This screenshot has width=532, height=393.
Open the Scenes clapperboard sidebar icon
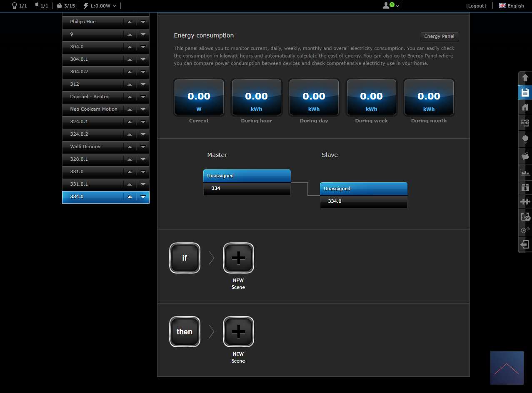(525, 156)
